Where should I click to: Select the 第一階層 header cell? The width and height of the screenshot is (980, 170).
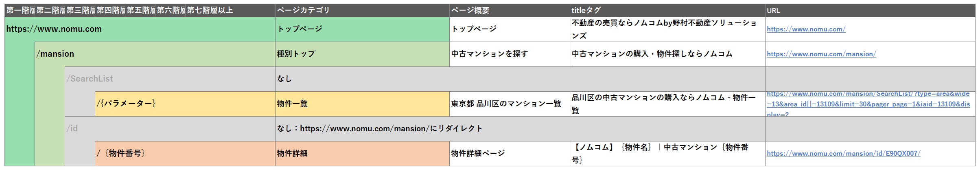[20, 11]
